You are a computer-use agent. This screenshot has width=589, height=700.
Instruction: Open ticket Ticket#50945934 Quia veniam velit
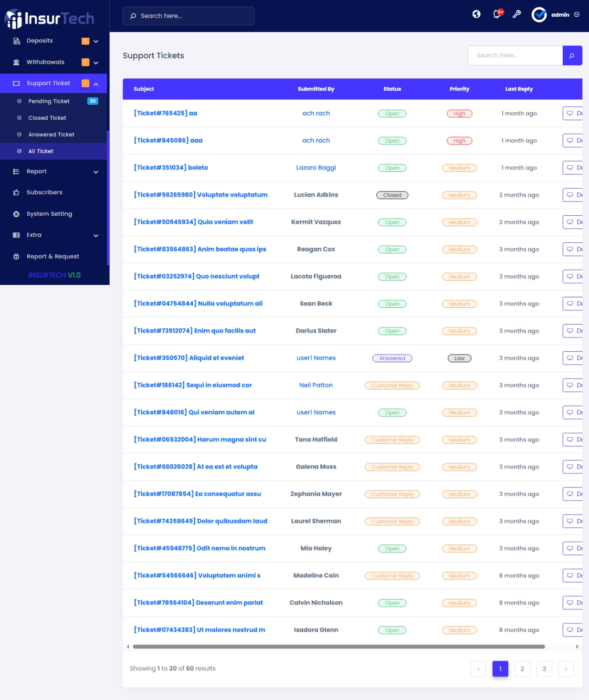coord(193,222)
